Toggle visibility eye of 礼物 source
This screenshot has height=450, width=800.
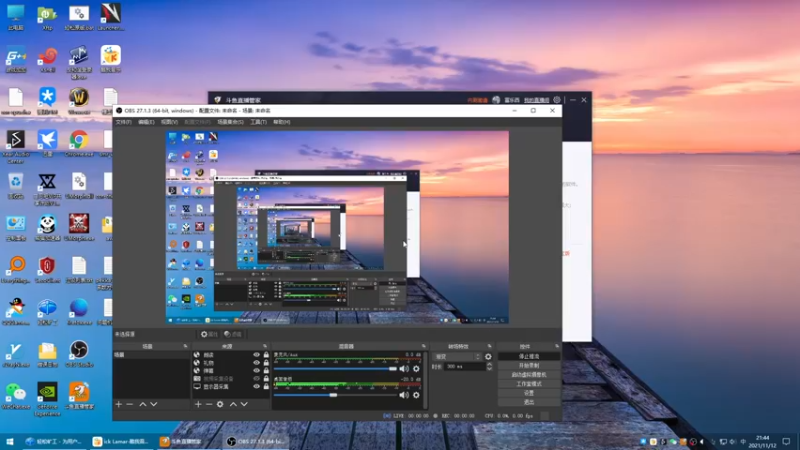(x=257, y=363)
